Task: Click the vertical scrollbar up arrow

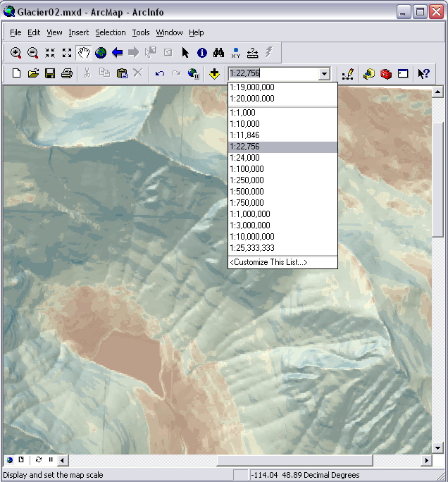Action: (437, 92)
